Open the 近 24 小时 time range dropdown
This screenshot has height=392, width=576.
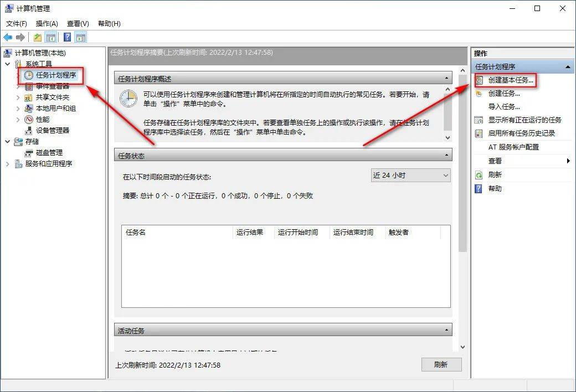coord(410,175)
